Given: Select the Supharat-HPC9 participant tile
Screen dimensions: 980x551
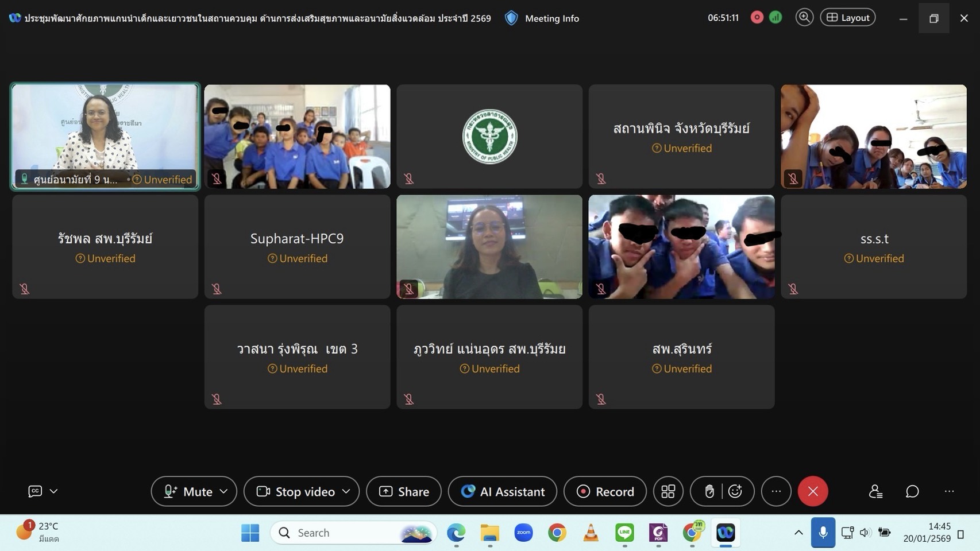Looking at the screenshot, I should pyautogui.click(x=297, y=247).
